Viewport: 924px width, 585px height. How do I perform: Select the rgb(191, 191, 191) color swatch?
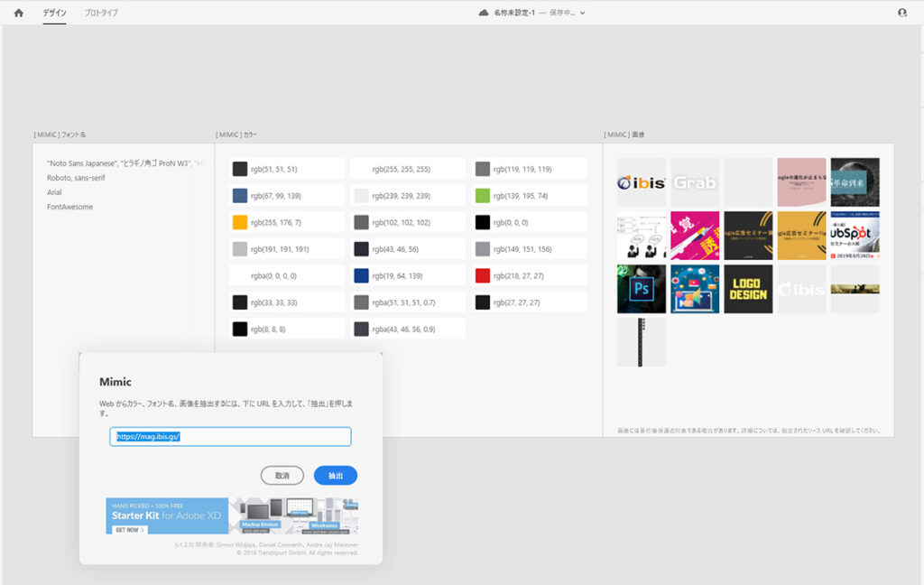click(x=240, y=249)
